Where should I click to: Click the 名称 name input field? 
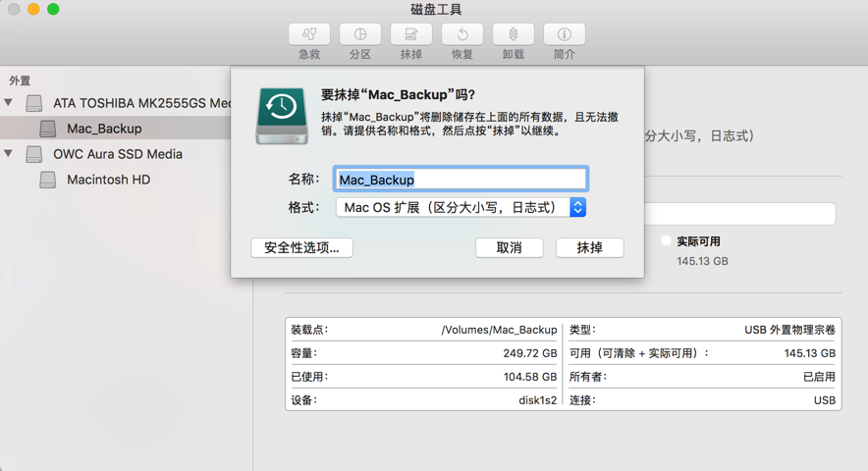pos(461,180)
